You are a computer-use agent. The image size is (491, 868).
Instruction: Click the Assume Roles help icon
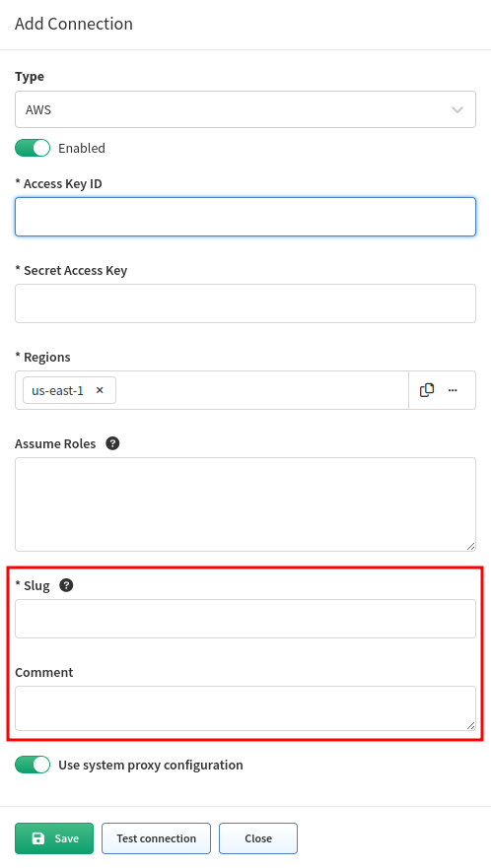pos(112,443)
